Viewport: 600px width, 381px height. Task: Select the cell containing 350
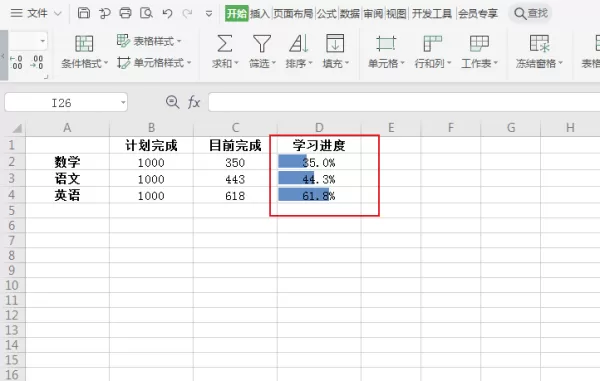click(x=235, y=163)
